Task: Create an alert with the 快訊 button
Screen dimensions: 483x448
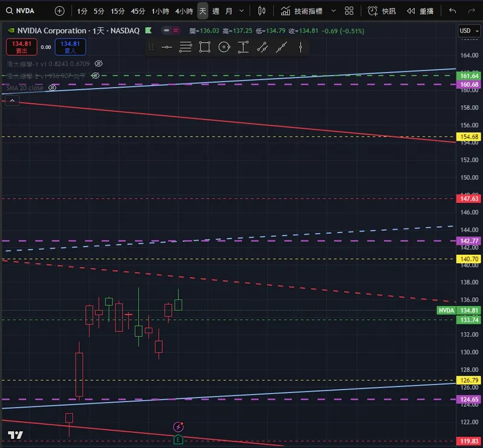Action: click(382, 11)
